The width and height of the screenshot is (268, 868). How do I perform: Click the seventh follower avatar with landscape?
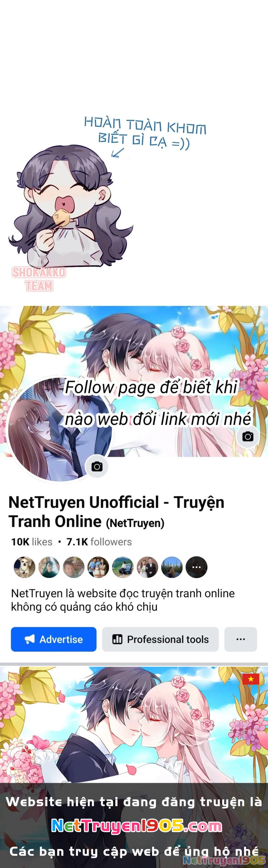pos(172,567)
